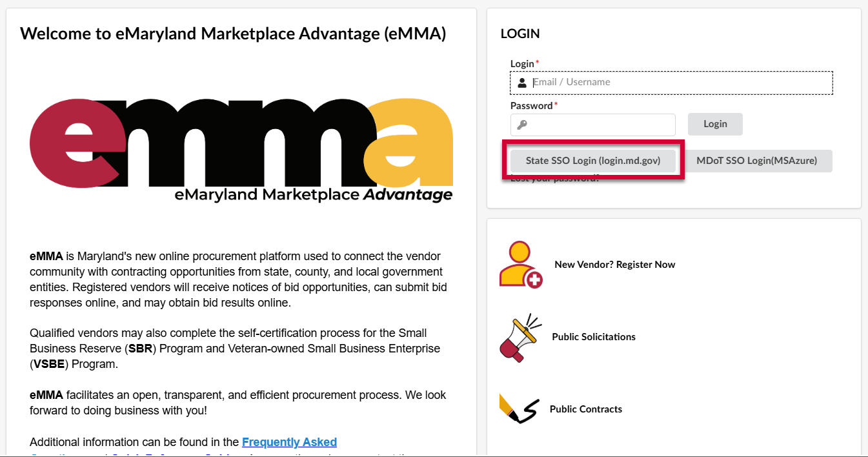Image resolution: width=868 pixels, height=457 pixels.
Task: Open the Public Solicitations link
Action: pos(594,337)
